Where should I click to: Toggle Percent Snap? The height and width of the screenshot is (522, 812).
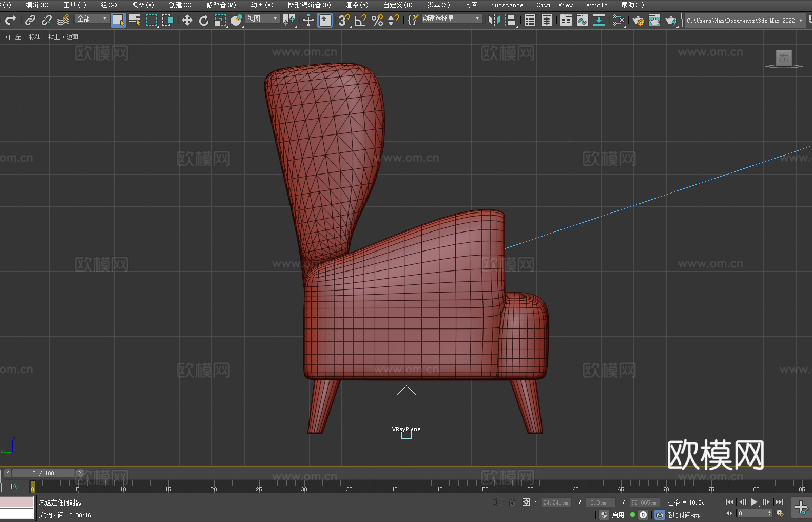377,20
